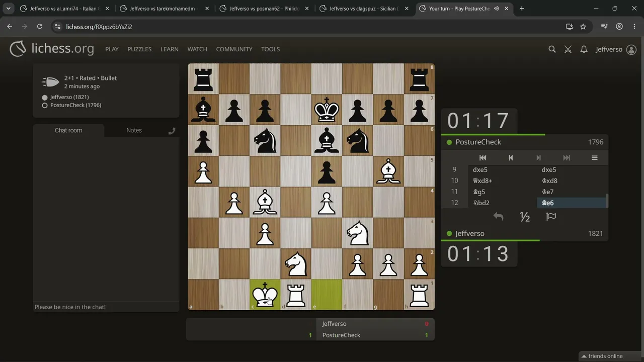Open the notifications bell
Screen dimensions: 644x362
(584, 49)
